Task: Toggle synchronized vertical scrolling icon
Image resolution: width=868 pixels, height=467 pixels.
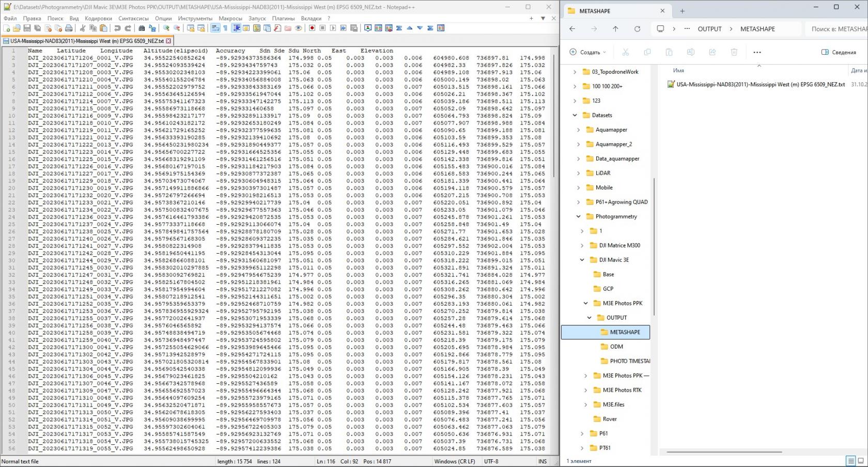Action: [191, 28]
